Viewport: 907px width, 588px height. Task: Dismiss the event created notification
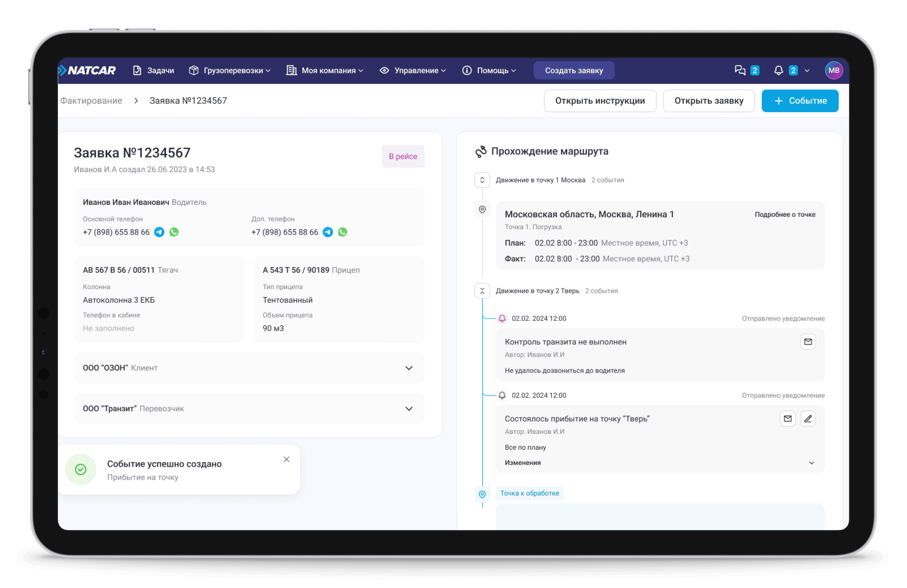(286, 459)
